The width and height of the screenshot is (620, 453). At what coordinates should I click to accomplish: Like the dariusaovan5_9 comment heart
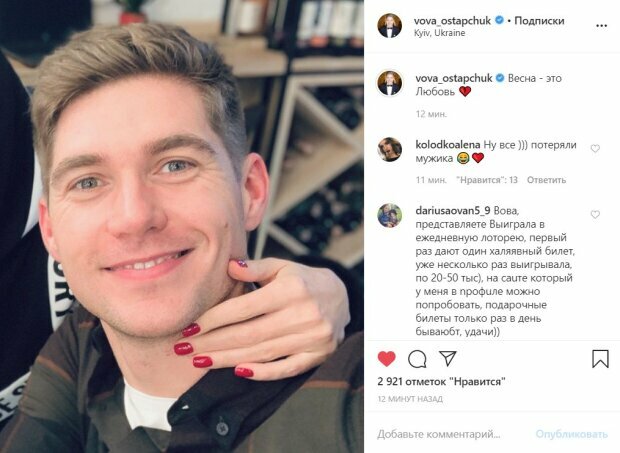pyautogui.click(x=595, y=215)
